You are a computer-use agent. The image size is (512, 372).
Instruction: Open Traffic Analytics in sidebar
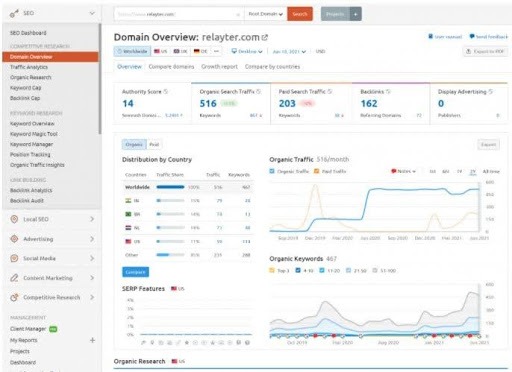tap(29, 67)
